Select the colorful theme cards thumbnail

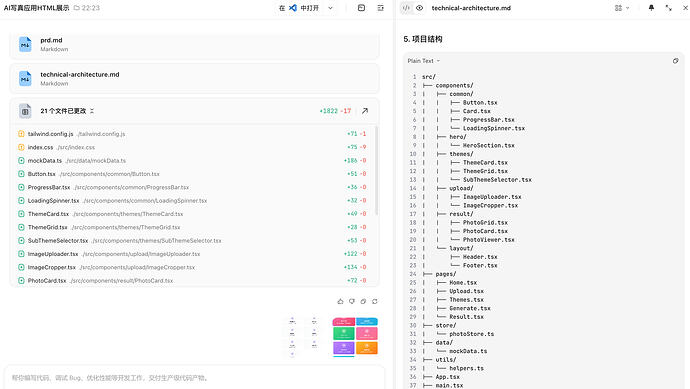355,336
